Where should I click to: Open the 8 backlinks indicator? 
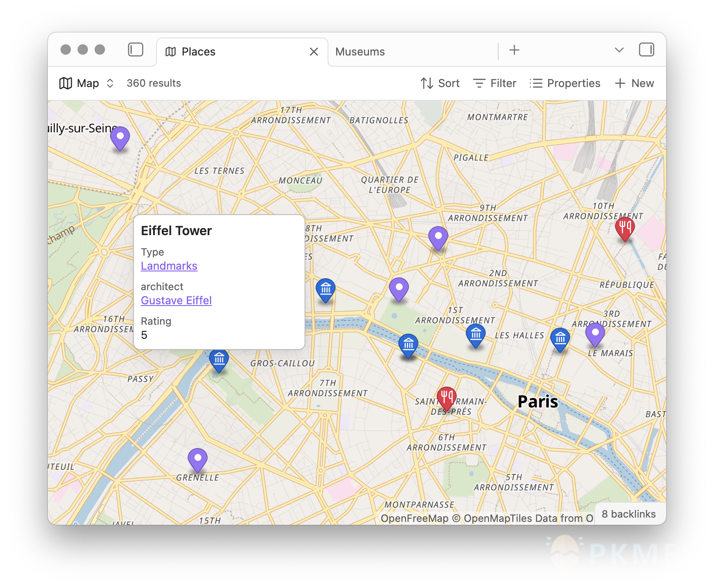click(x=628, y=514)
